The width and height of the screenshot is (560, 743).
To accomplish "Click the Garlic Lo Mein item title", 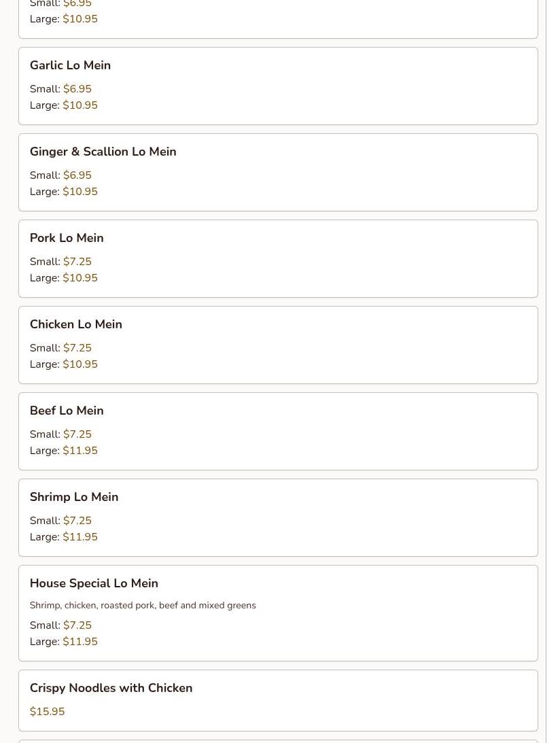I will point(70,65).
